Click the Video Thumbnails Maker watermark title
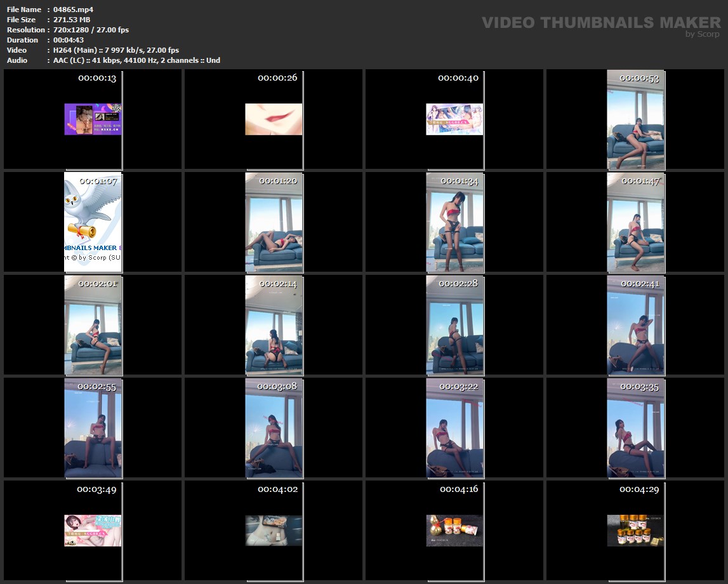 600,23
